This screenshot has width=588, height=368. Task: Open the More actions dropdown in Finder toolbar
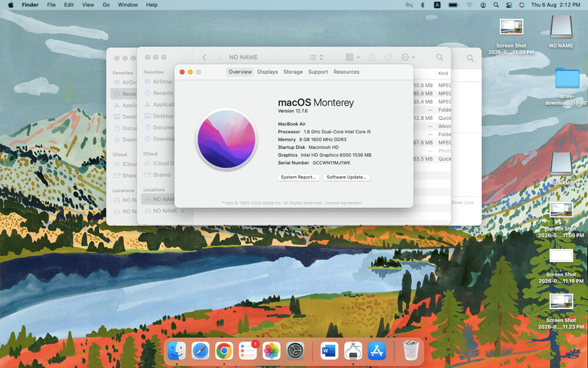coord(408,57)
